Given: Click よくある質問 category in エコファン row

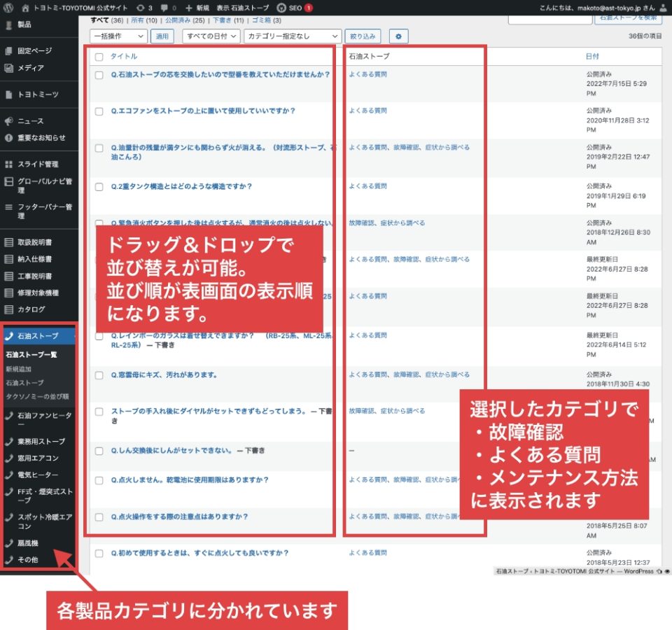Looking at the screenshot, I should 367,111.
